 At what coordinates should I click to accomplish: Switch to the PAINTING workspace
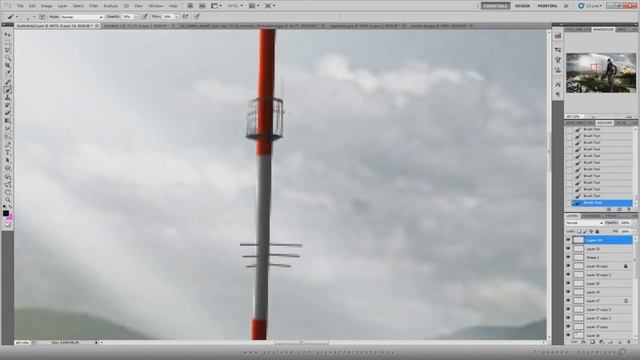[547, 6]
